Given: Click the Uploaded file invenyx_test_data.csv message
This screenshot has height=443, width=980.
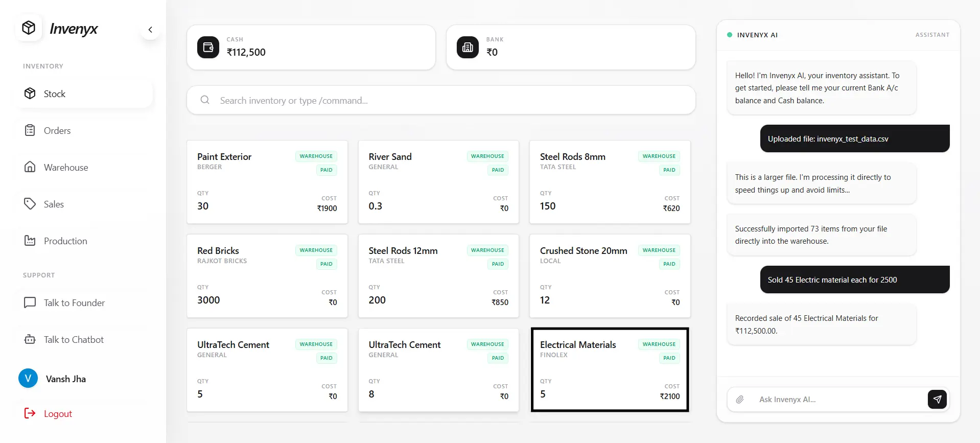Looking at the screenshot, I should point(855,138).
